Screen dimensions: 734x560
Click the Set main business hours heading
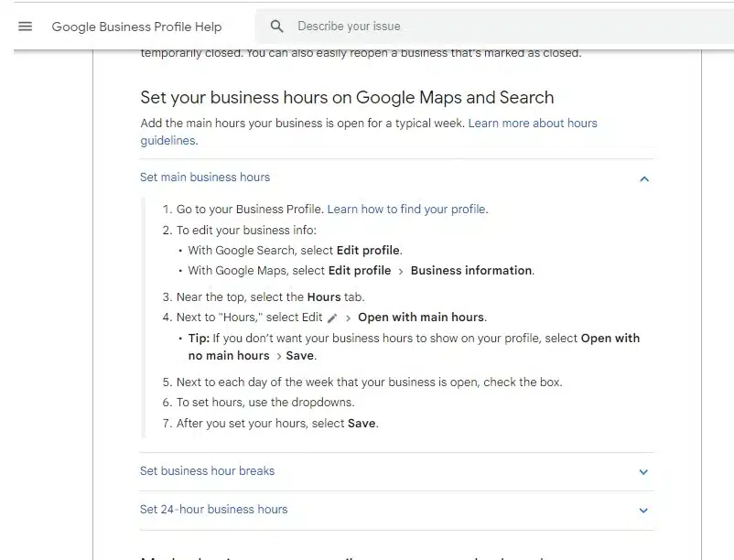(205, 178)
